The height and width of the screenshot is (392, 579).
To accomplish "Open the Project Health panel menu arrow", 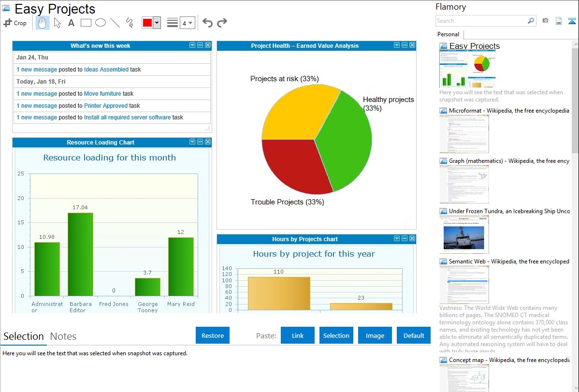I will pos(397,45).
